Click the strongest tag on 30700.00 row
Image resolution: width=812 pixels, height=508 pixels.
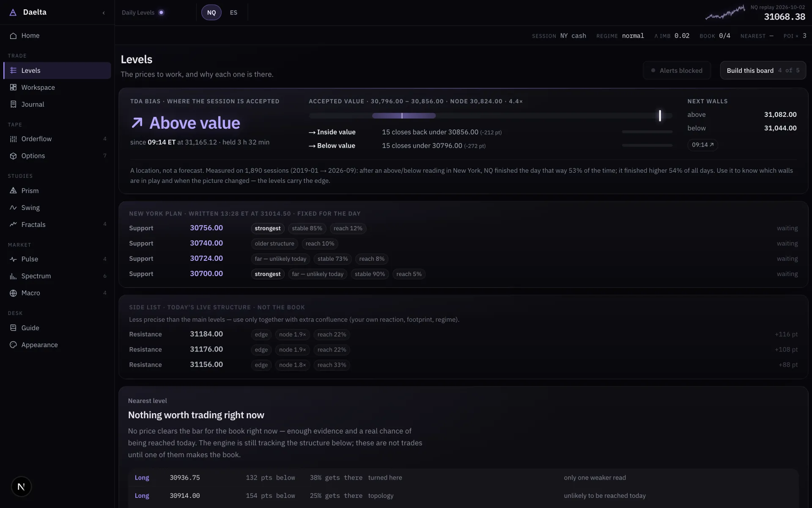(x=267, y=274)
